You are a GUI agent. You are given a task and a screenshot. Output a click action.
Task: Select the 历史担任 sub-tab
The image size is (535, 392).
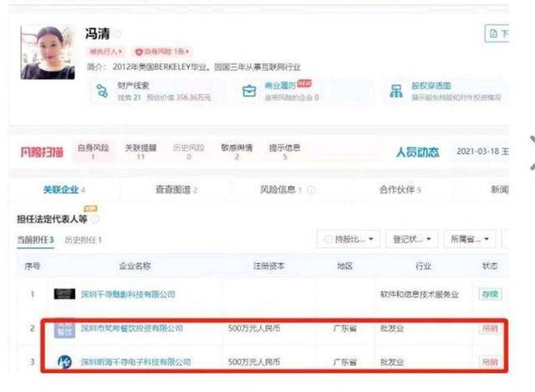[83, 241]
